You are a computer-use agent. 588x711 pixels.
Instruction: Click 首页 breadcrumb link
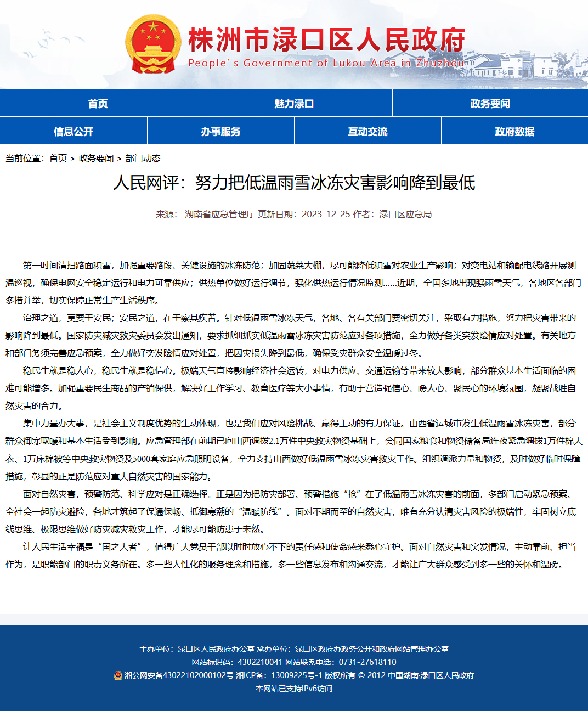pyautogui.click(x=58, y=158)
